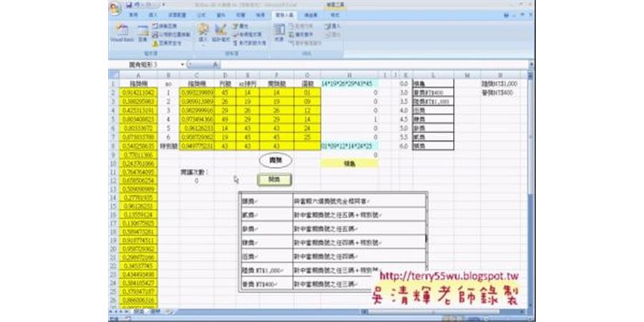644x322 pixels.
Task: Click the oval 開獎 shape
Action: pyautogui.click(x=275, y=160)
